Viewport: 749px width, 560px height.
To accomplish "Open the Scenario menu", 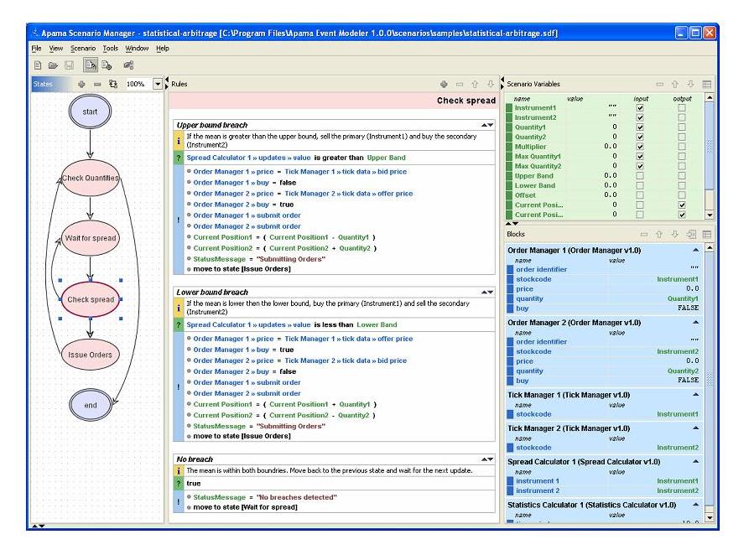I will (x=83, y=49).
